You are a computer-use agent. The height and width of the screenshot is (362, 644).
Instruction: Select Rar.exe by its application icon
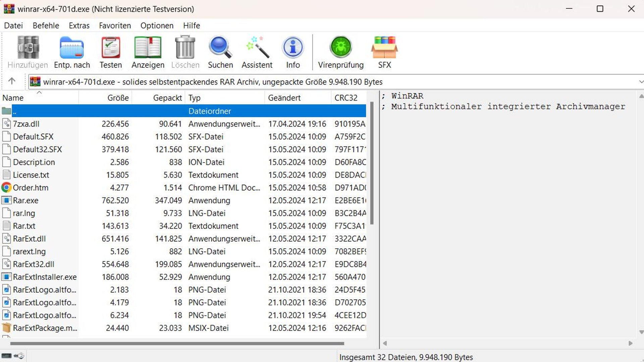[6, 200]
